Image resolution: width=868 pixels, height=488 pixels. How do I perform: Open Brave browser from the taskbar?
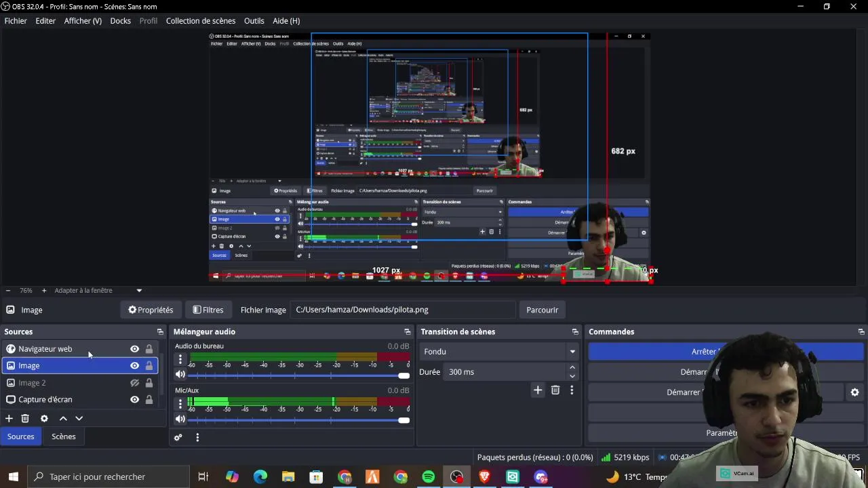[x=484, y=477]
